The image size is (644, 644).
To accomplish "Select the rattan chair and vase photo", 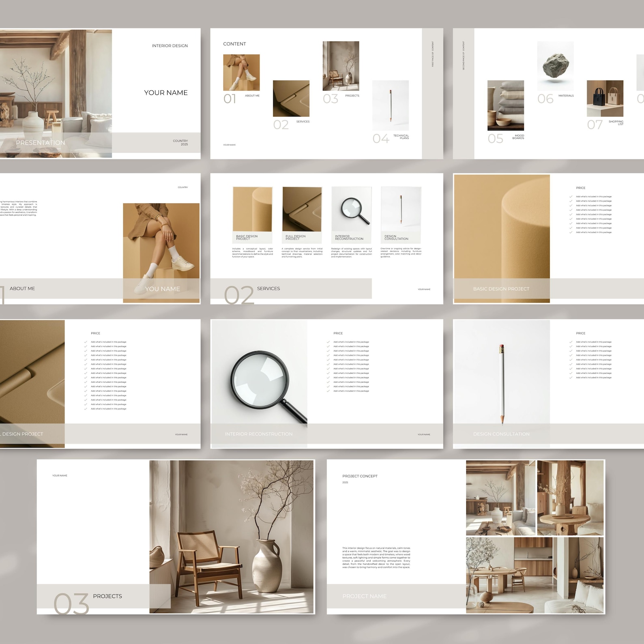I will (x=232, y=537).
